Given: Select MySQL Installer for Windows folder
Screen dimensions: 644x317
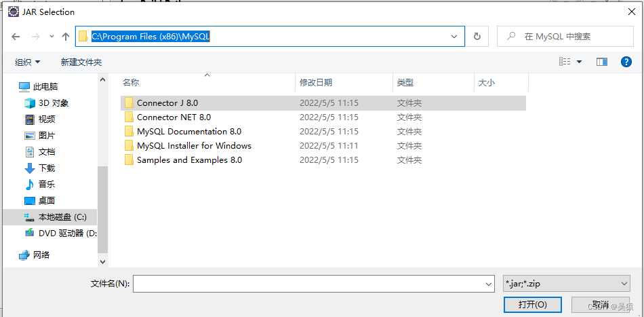Looking at the screenshot, I should point(323,145).
